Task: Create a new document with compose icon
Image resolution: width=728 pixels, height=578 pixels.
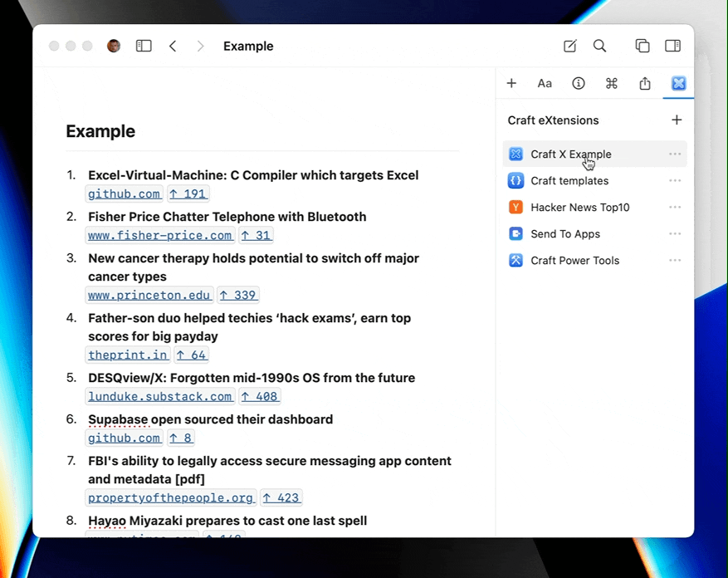Action: click(x=569, y=46)
